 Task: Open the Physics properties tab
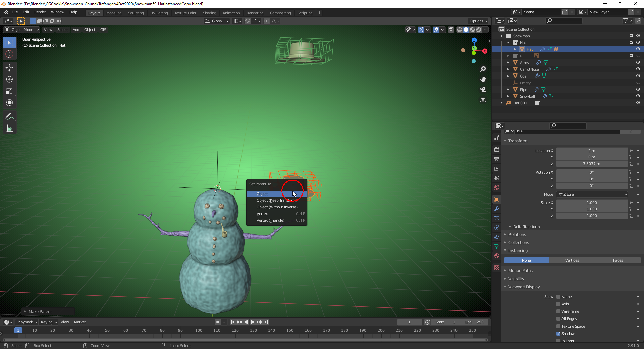coord(497,228)
